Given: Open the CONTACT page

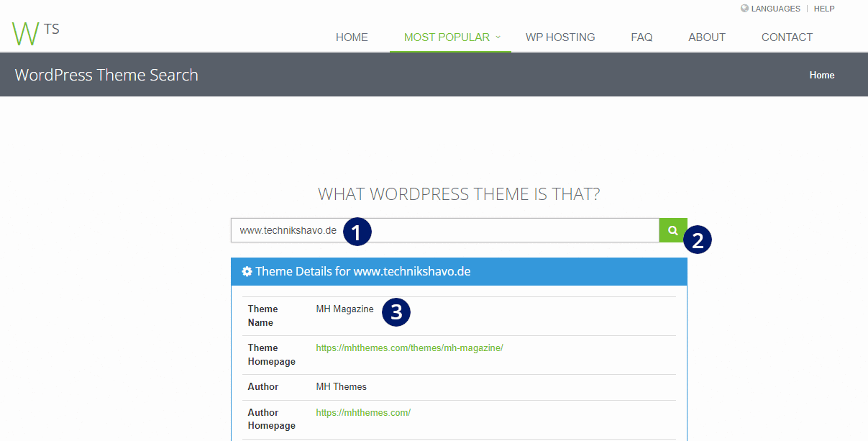Looking at the screenshot, I should 787,37.
